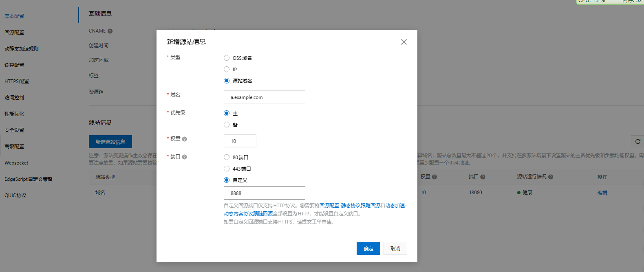Open 回源配置 in the left sidebar
This screenshot has width=644, height=272.
(14, 33)
